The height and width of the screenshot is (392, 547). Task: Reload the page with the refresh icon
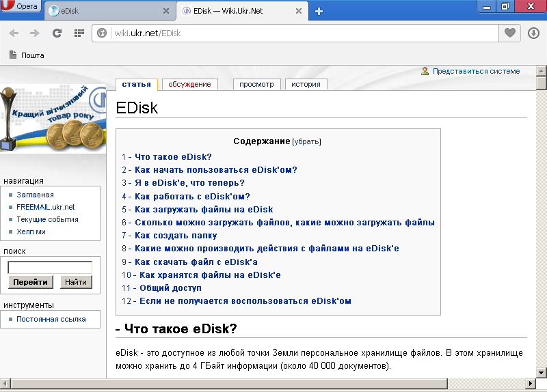point(57,33)
